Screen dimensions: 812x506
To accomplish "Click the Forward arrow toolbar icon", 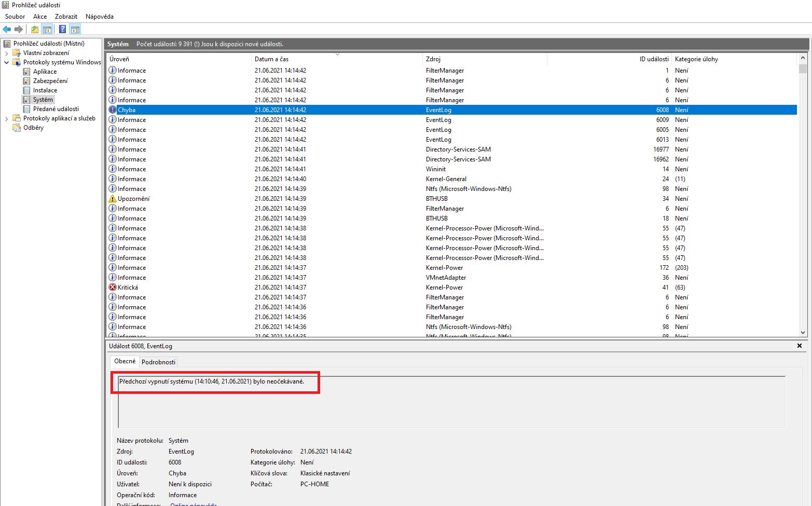I will tap(19, 30).
